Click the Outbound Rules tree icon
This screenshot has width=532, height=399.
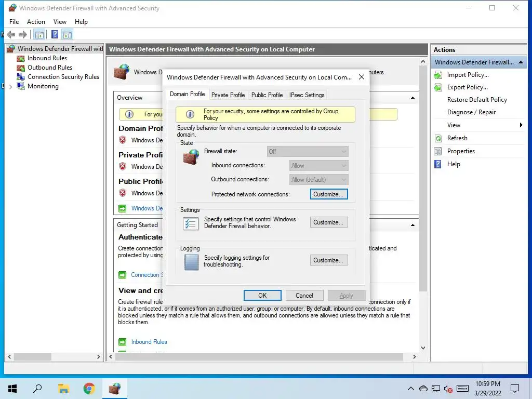21,68
